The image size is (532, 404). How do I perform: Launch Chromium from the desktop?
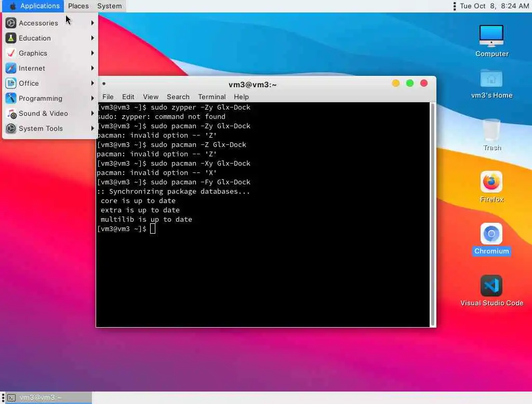coord(491,234)
